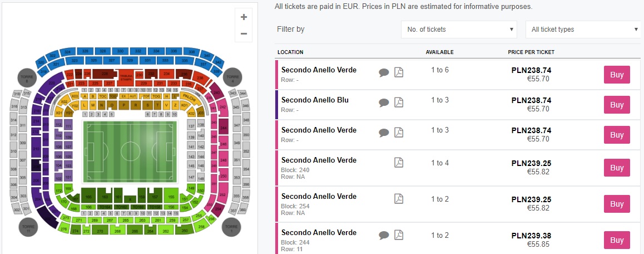Viewport: 644px width, 254px height.
Task: Open comment for first Secondo Anello Verde listing
Action: (384, 72)
